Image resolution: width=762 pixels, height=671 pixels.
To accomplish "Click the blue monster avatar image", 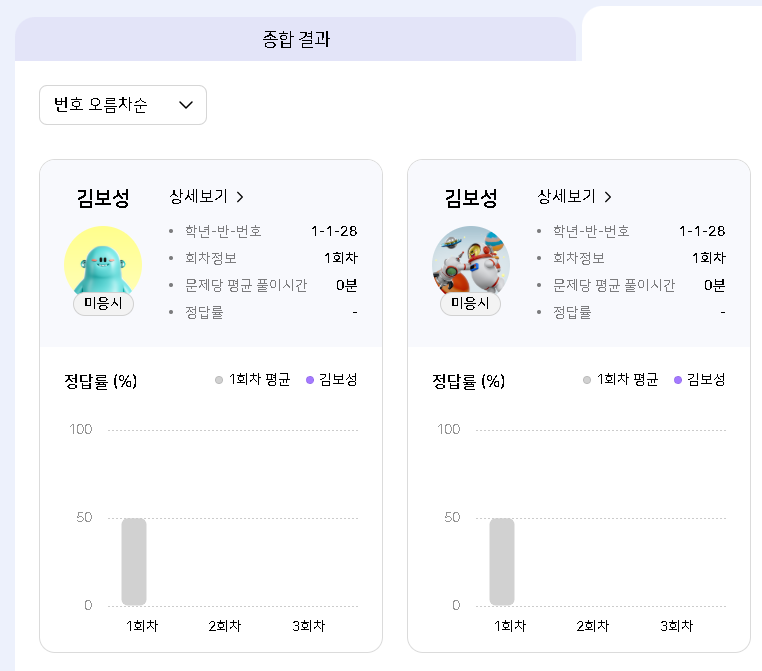I will [x=102, y=263].
